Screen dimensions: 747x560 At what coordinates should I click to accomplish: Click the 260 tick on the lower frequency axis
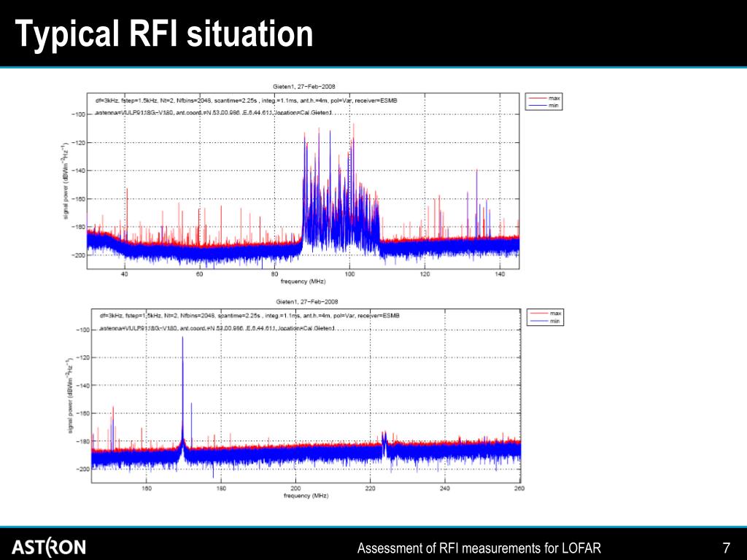click(x=519, y=489)
